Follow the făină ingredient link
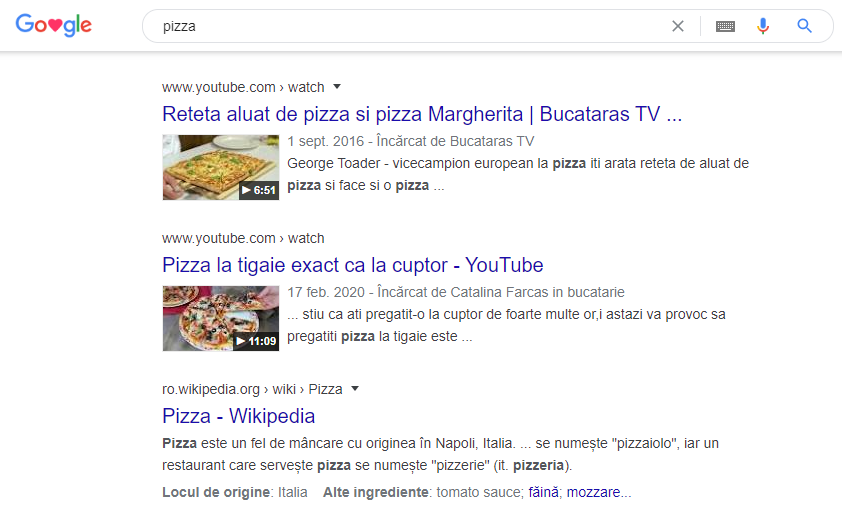This screenshot has height=519, width=842. tap(546, 492)
